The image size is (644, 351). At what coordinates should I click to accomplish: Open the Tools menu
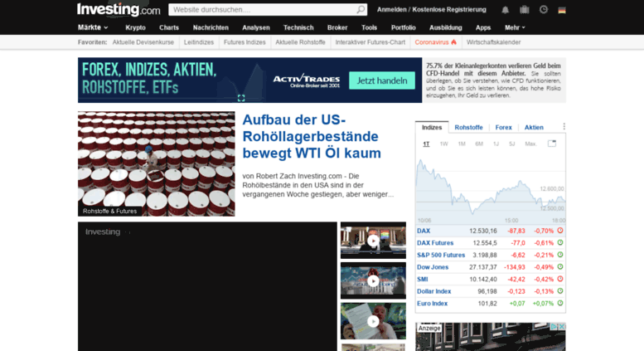(x=369, y=27)
